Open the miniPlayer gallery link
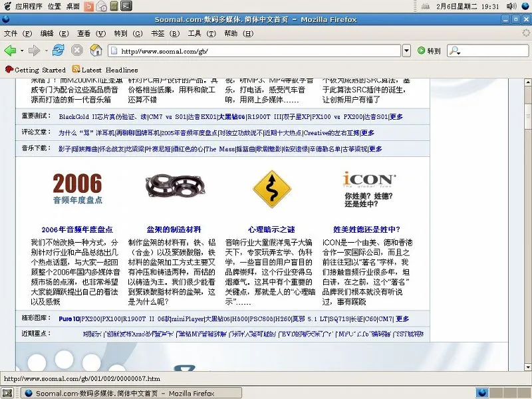 [188, 319]
